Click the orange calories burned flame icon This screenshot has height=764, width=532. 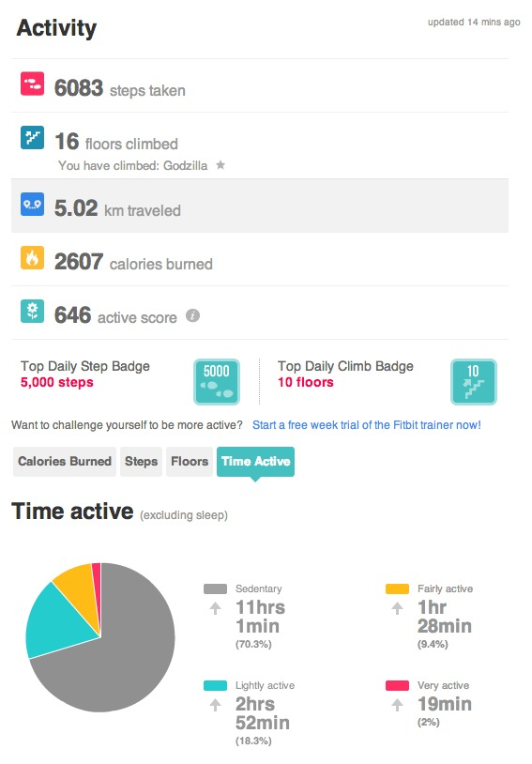click(32, 258)
